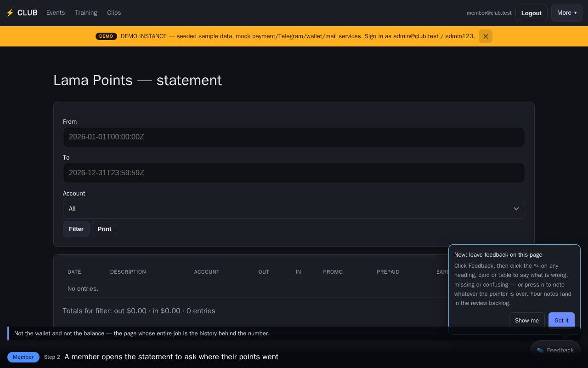Expand the More menu

pos(567,13)
